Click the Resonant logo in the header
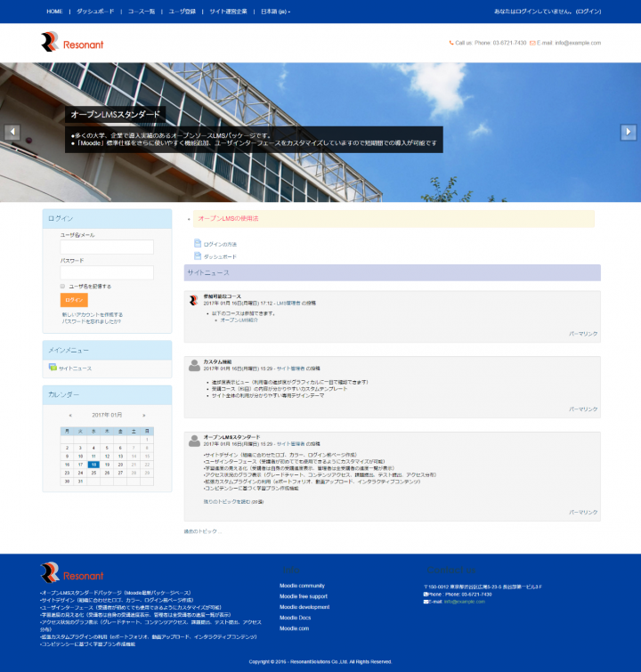 click(72, 42)
